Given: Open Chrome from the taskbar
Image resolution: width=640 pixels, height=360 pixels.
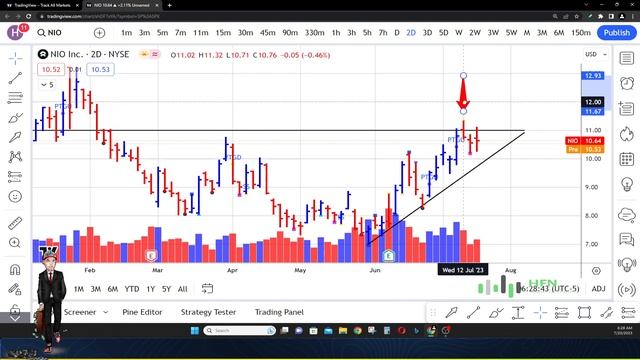Looking at the screenshot, I should click(358, 331).
